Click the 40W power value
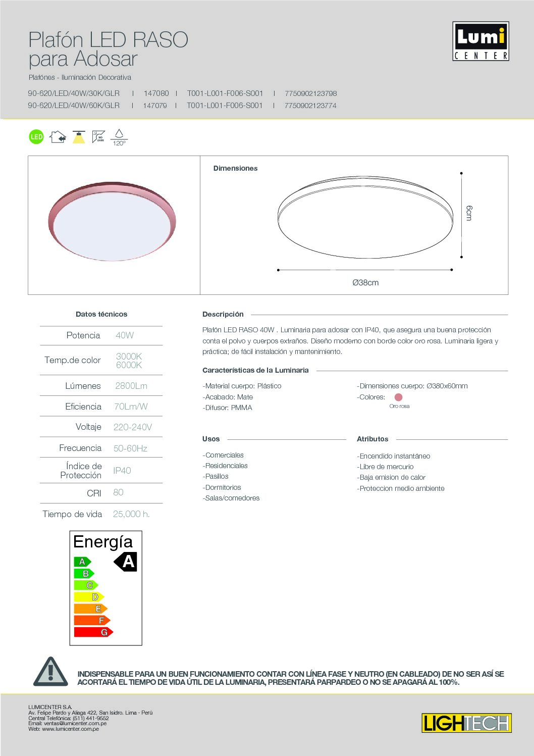 125,335
